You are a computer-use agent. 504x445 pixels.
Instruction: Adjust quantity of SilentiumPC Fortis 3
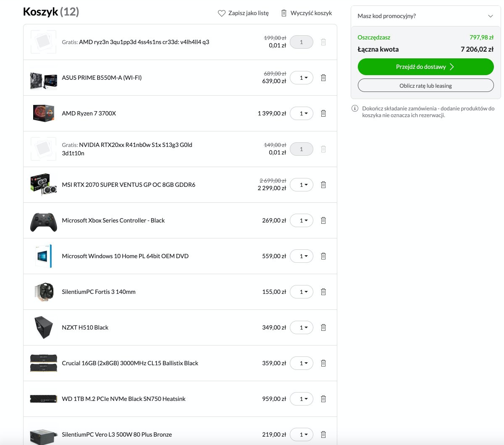(x=302, y=292)
